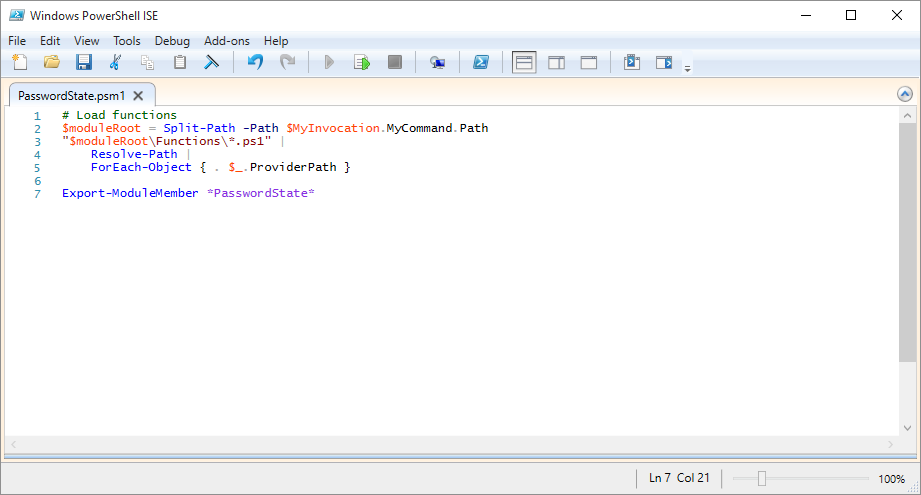Minimize the PowerShell ISE window

[x=806, y=15]
